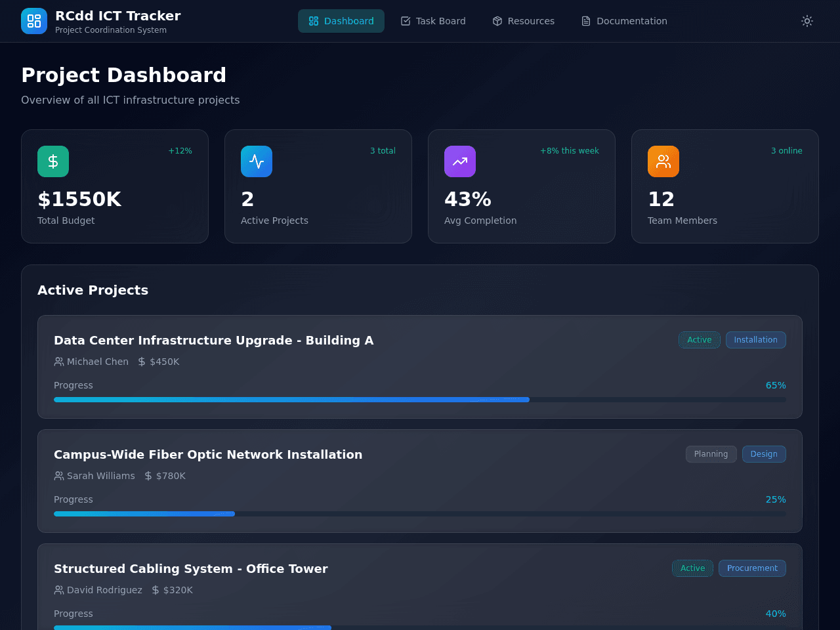The height and width of the screenshot is (630, 840).
Task: Click the person icon beside David Rodriguez
Action: [59, 590]
